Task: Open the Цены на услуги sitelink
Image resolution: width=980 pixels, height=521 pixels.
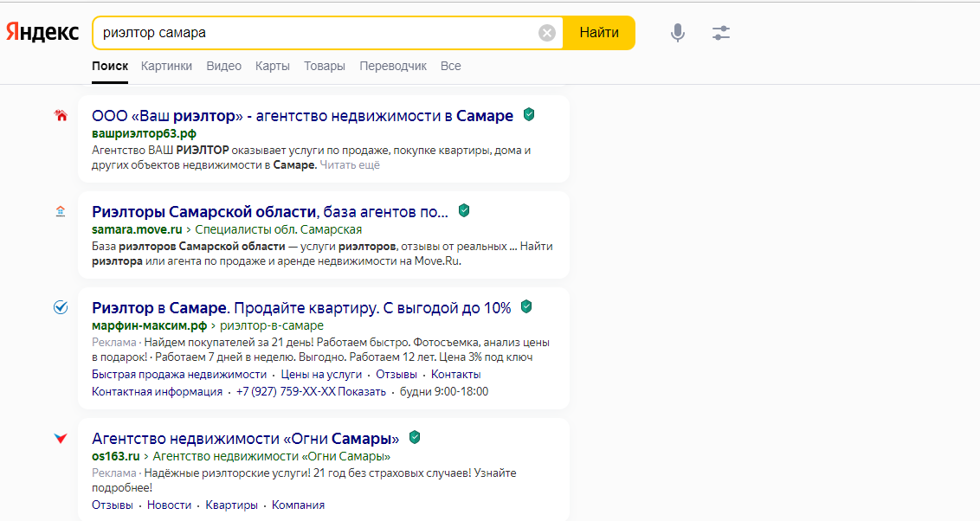Action: (x=321, y=374)
